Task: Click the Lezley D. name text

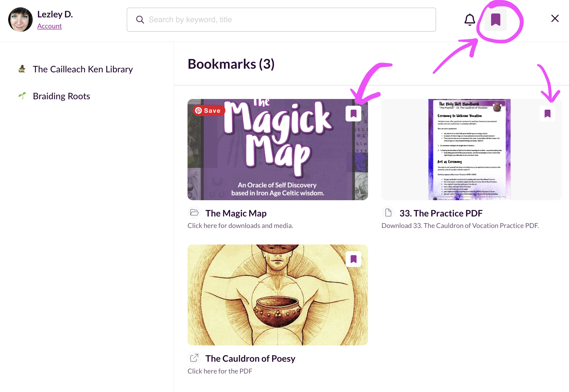Action: [55, 14]
